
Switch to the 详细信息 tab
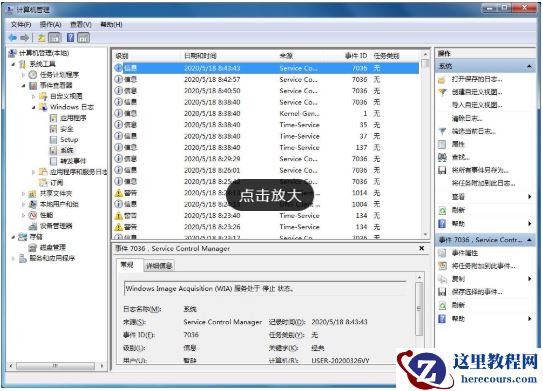click(x=159, y=266)
